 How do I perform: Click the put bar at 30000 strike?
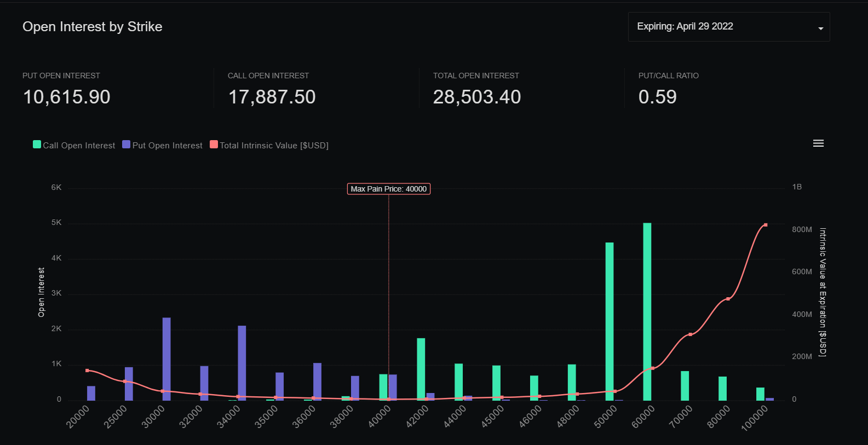tap(166, 359)
